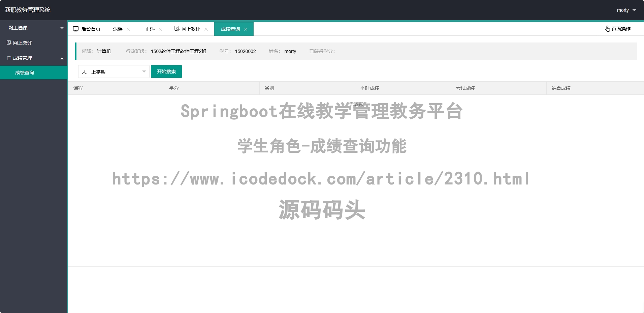The height and width of the screenshot is (313, 644).
Task: Click the edit icon on 网上教评 tab
Action: coord(177,29)
